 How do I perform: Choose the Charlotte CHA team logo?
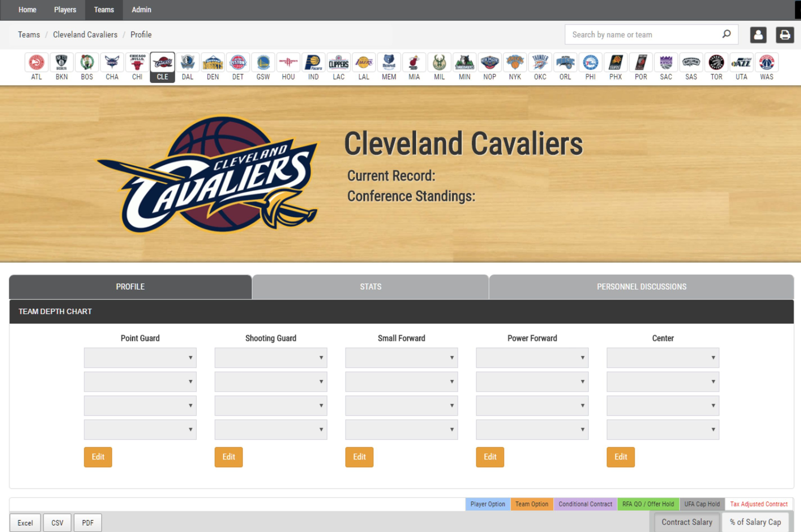click(x=112, y=67)
